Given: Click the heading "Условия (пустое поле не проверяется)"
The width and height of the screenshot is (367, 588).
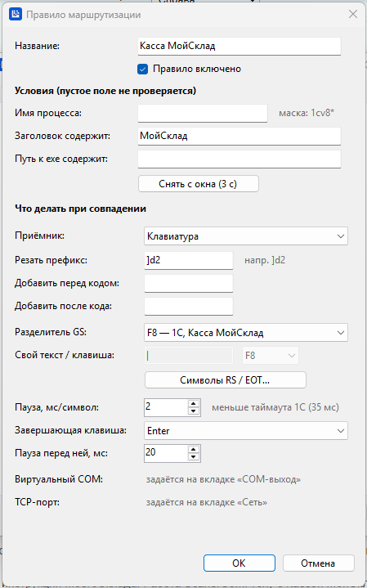Looking at the screenshot, I should 105,91.
